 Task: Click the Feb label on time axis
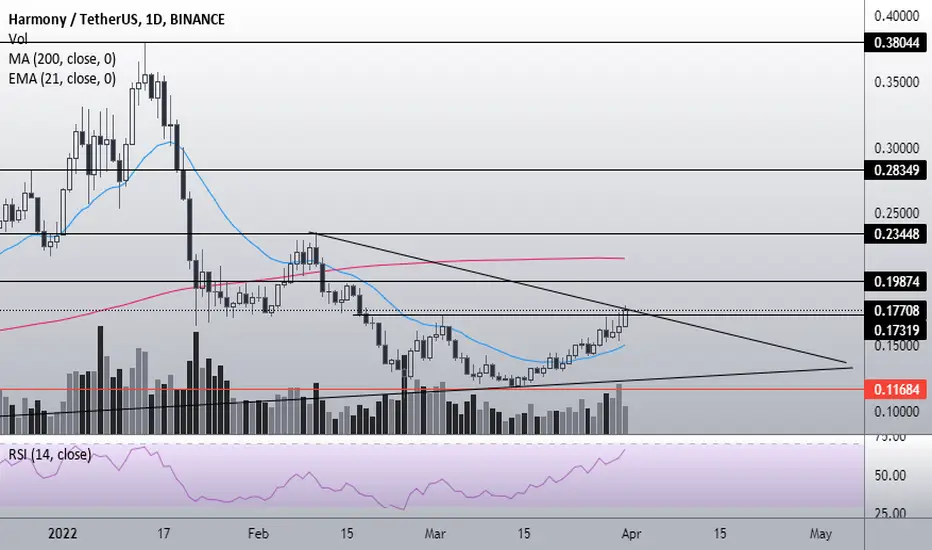coord(258,533)
